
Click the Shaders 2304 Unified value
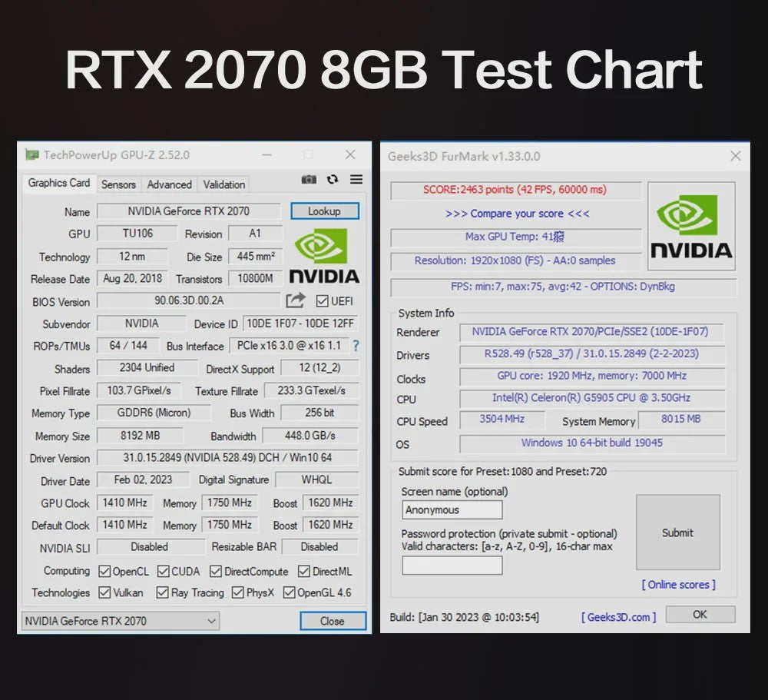click(147, 367)
